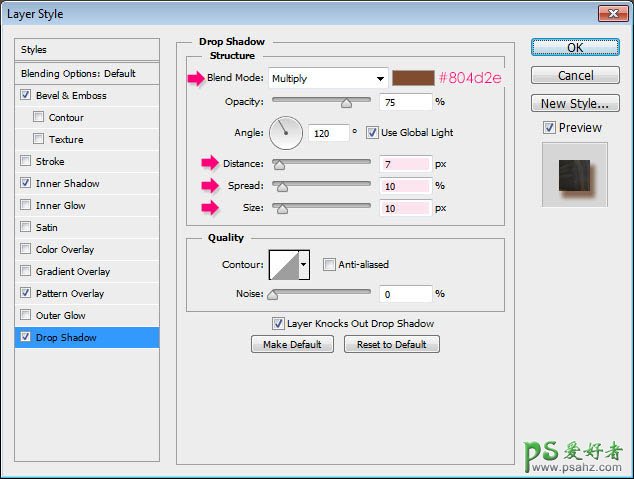Expand the contour picker dropdown arrow

point(304,264)
